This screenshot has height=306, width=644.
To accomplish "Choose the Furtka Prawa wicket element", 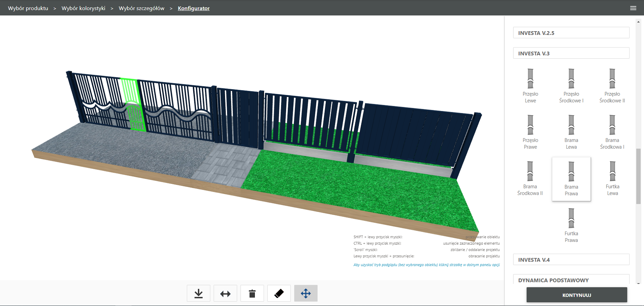I will (x=571, y=225).
